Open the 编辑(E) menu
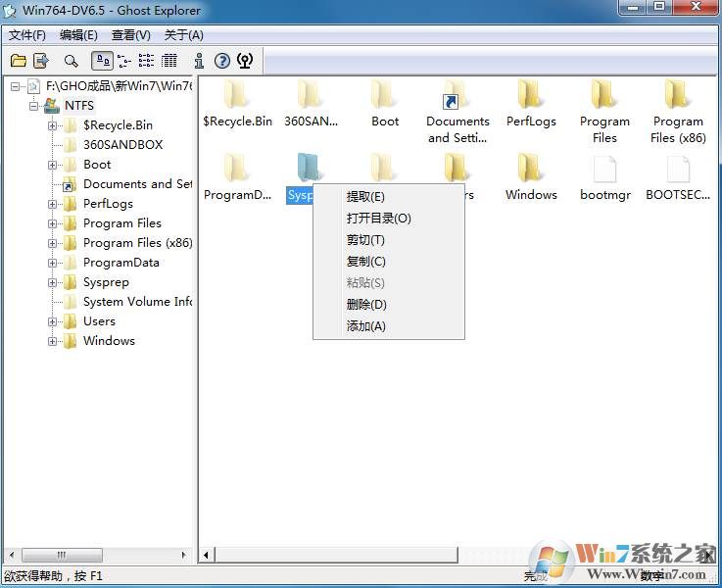722x588 pixels. 78,35
